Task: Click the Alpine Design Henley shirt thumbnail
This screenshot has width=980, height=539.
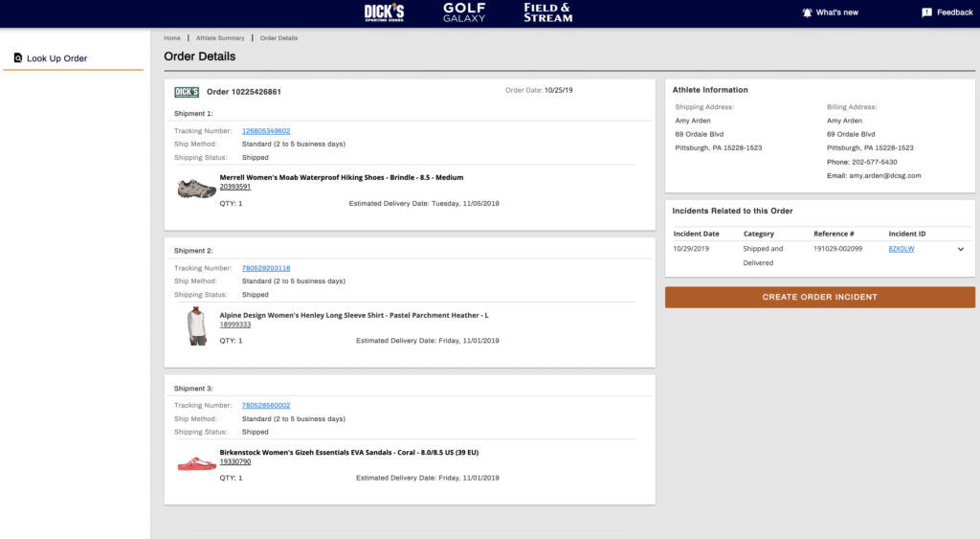Action: [197, 326]
